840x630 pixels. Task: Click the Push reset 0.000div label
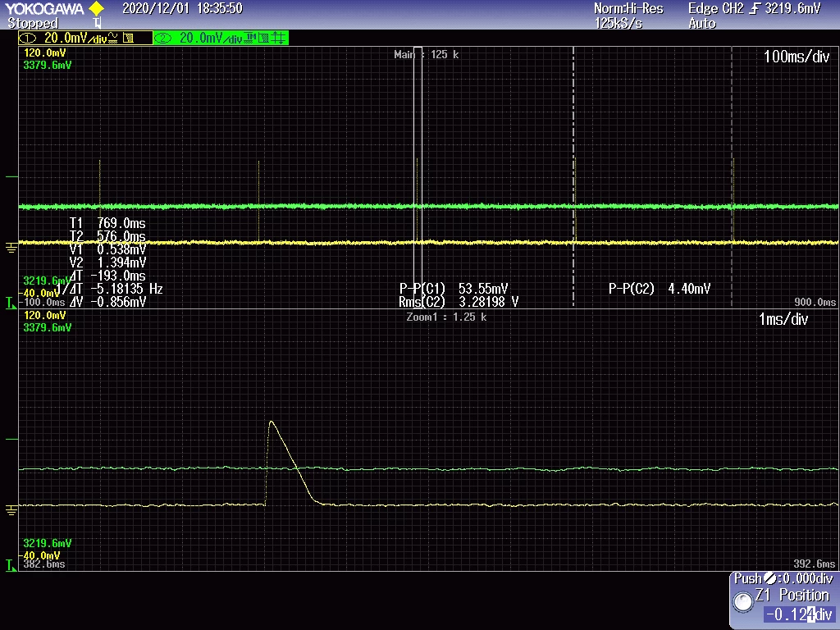point(783,578)
